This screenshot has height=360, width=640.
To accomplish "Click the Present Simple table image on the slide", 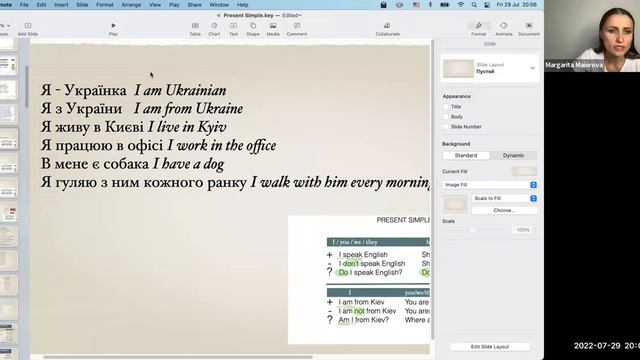I will pyautogui.click(x=359, y=280).
